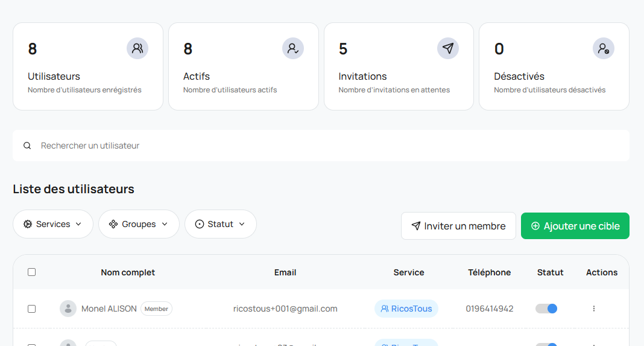Click Monel ALISON's avatar icon
The height and width of the screenshot is (346, 644).
(x=68, y=309)
